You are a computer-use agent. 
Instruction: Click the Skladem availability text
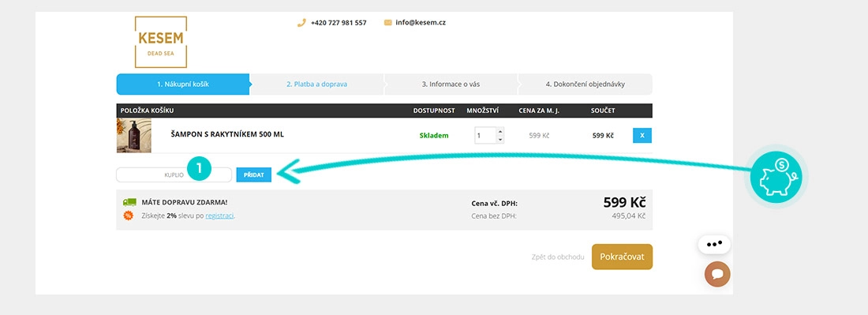(x=434, y=135)
